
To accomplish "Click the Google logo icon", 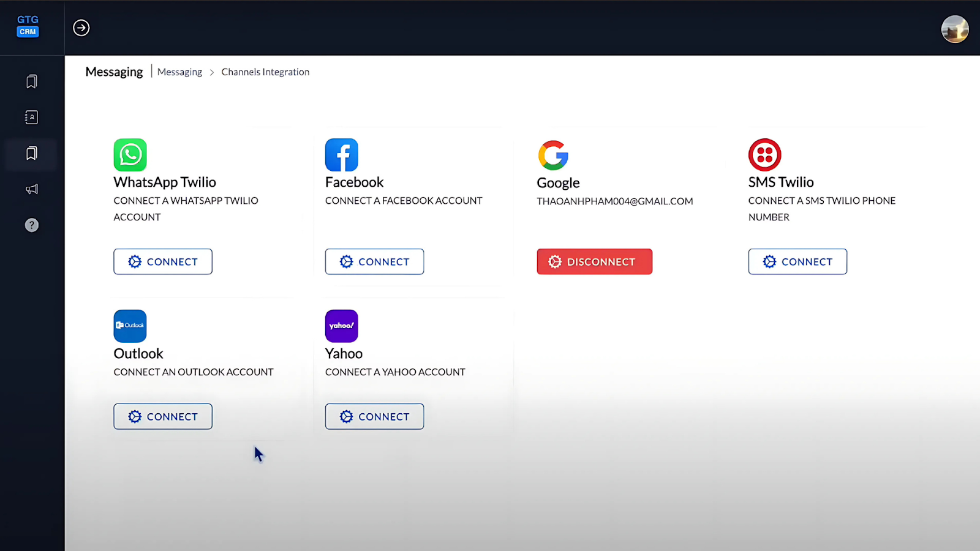I will (x=553, y=156).
